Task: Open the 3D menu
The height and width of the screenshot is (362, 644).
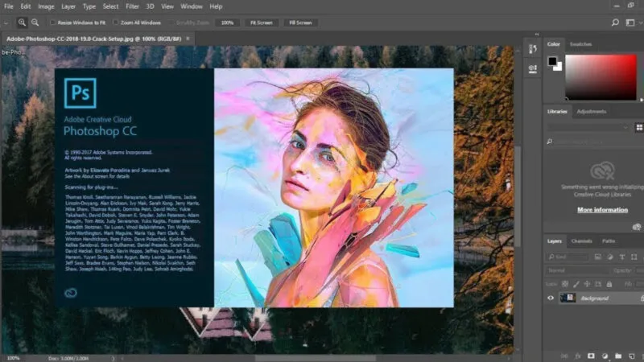Action: pos(150,6)
